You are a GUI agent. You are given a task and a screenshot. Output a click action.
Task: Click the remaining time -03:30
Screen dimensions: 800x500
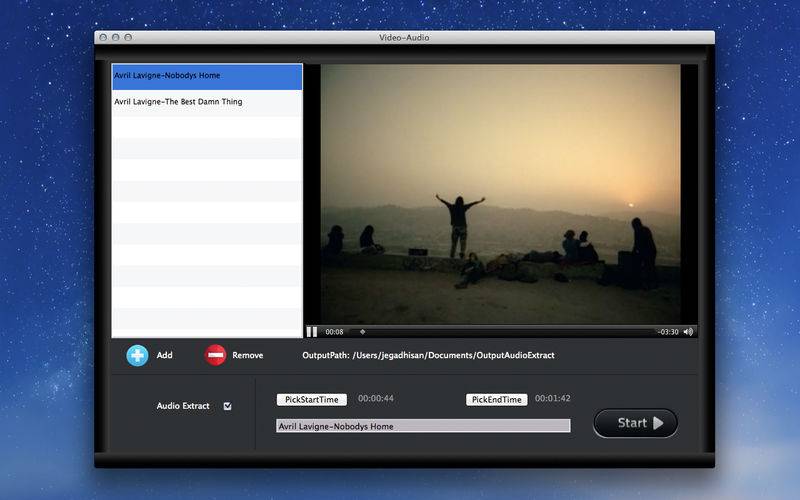[667, 332]
